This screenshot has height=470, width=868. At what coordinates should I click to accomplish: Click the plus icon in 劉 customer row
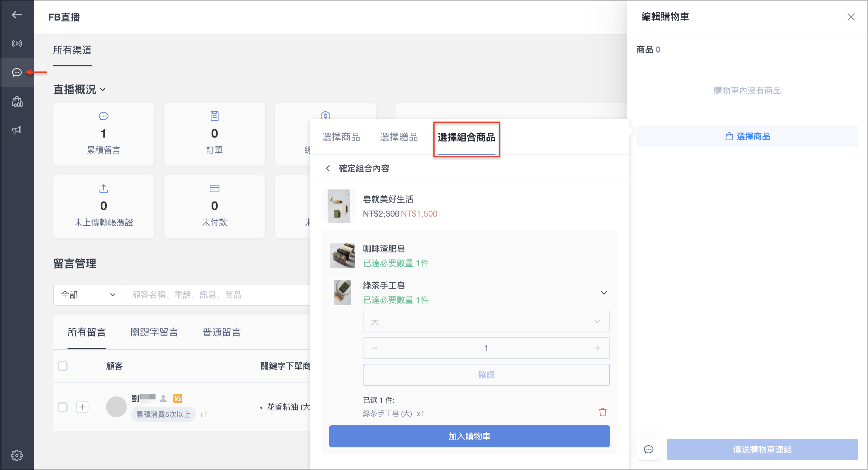pos(82,407)
